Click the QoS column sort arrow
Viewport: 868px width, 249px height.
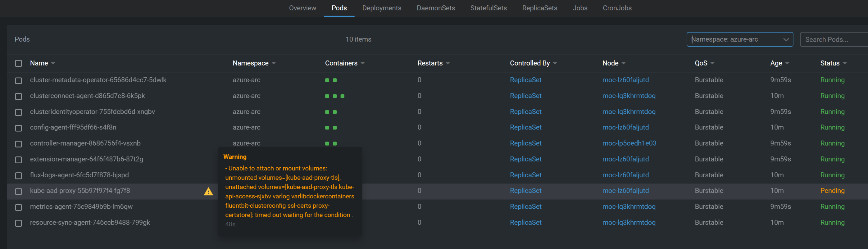(x=712, y=63)
